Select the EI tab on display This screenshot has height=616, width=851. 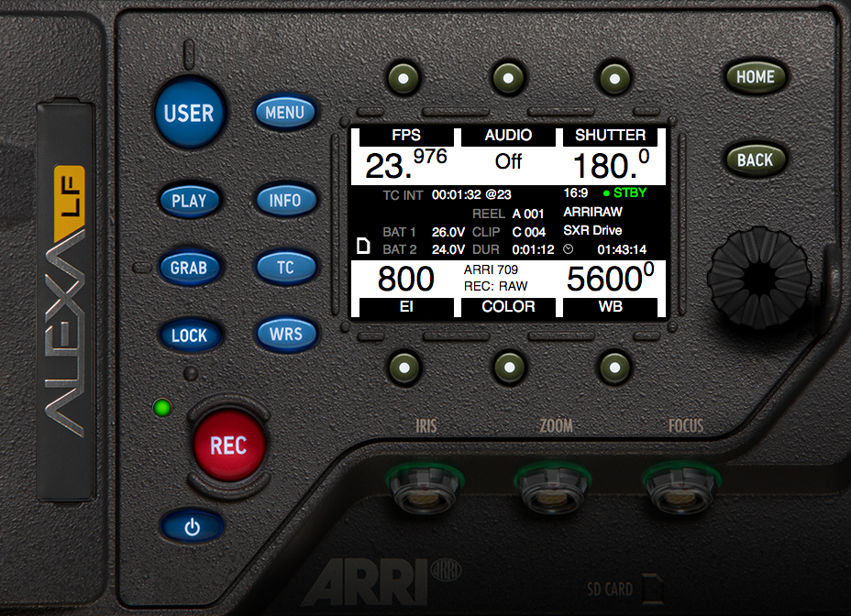point(406,307)
